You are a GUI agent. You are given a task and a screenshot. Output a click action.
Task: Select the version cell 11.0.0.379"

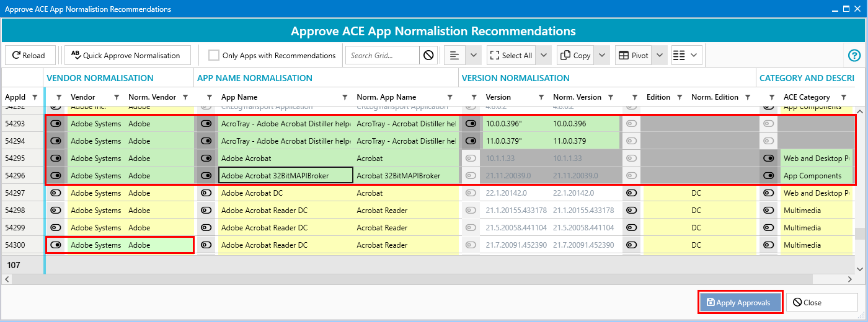515,141
